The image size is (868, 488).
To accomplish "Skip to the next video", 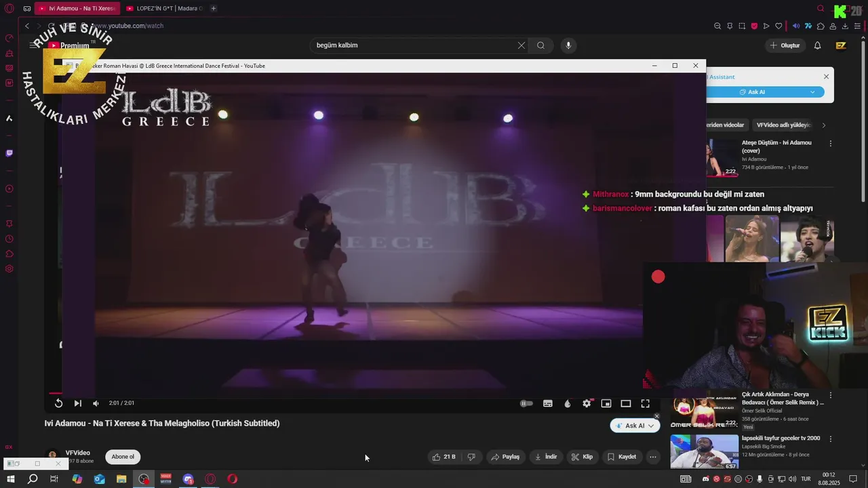I will pyautogui.click(x=77, y=403).
